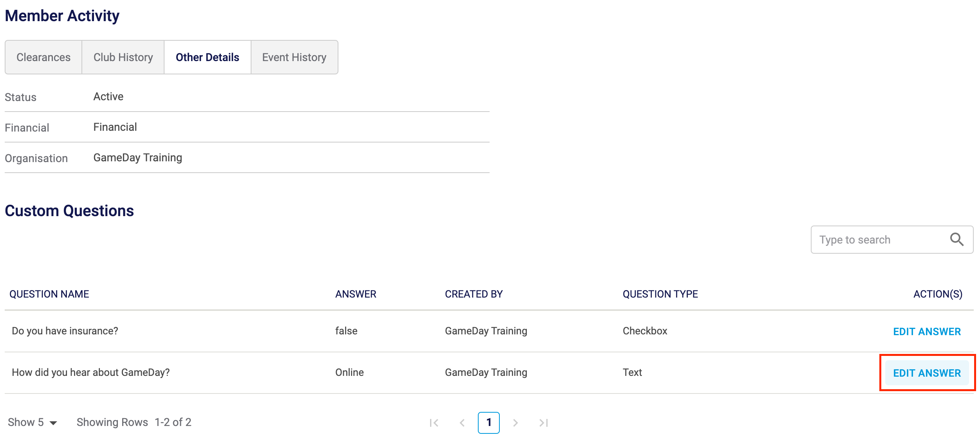Go to first page pagination icon
This screenshot has height=444, width=980.
(x=434, y=423)
